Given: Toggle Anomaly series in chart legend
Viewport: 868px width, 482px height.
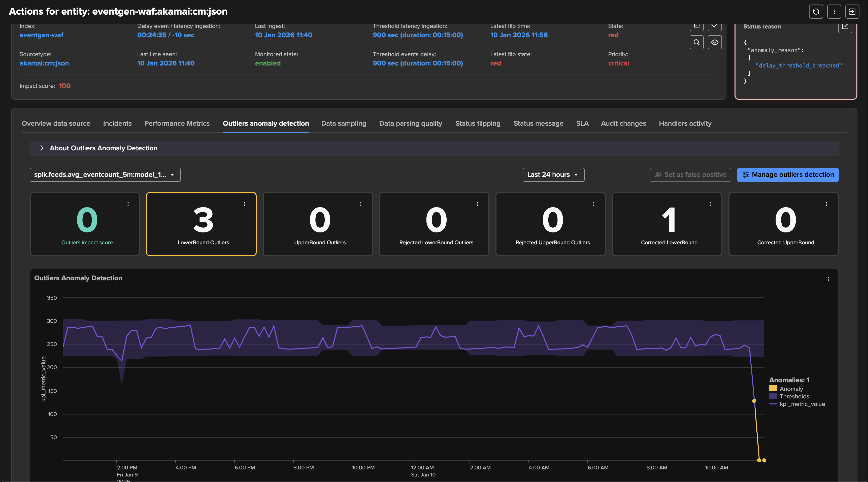Looking at the screenshot, I should pyautogui.click(x=791, y=389).
